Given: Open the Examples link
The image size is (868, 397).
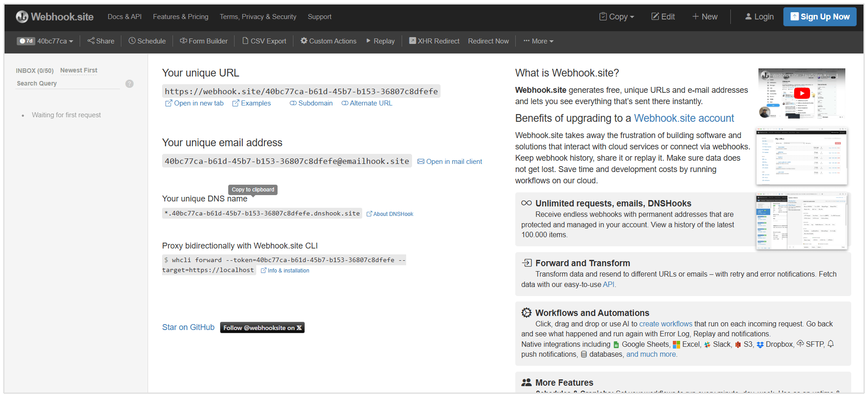Looking at the screenshot, I should 251,103.
